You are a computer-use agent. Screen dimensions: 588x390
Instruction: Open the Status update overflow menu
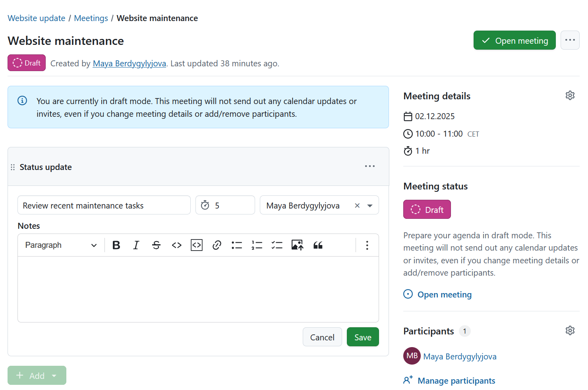(369, 166)
